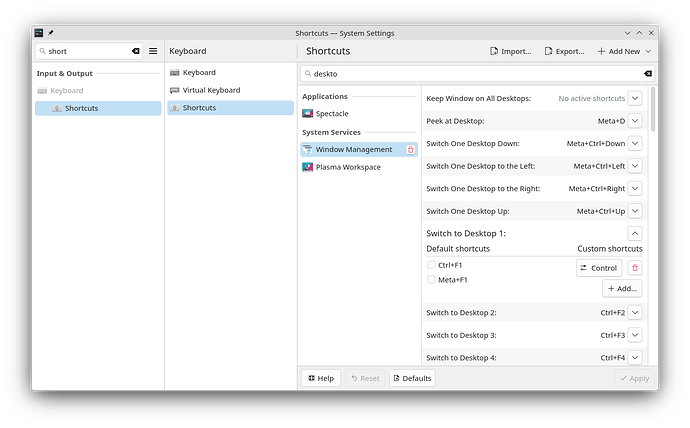690x428 pixels.
Task: Select Shortcuts in the left sidebar
Action: point(98,108)
